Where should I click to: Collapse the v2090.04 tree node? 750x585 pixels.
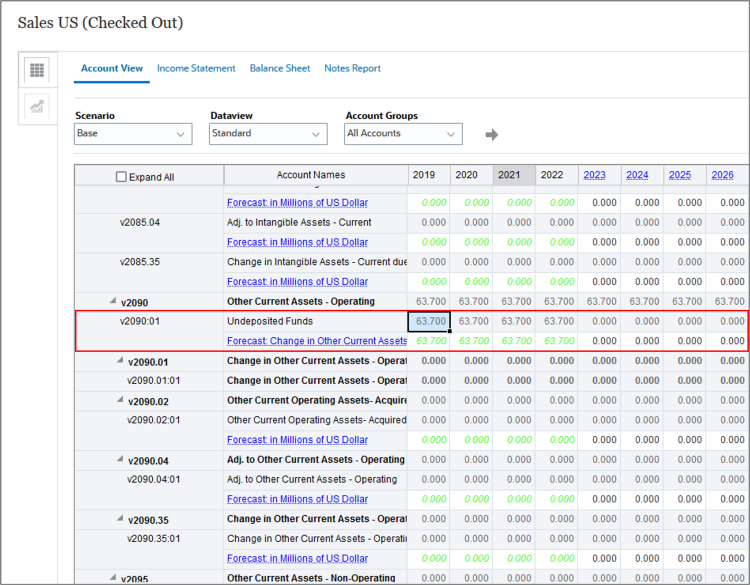coord(118,460)
